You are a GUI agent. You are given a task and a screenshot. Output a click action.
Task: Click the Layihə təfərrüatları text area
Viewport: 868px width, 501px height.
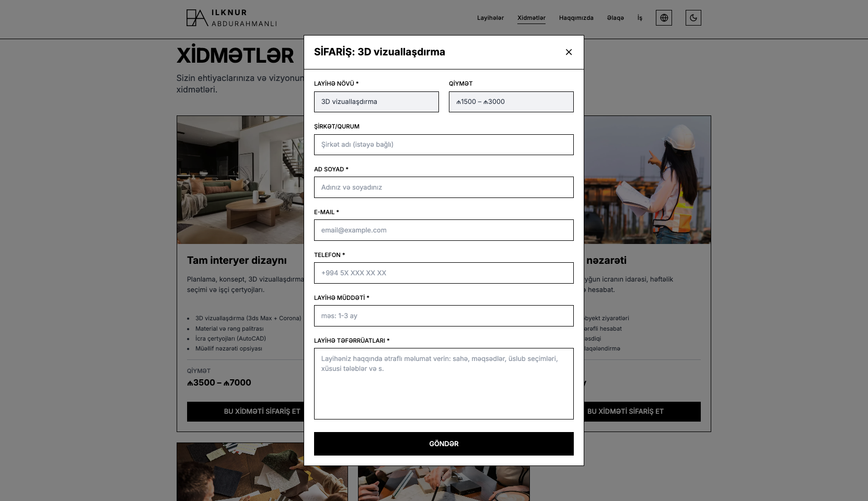[x=444, y=384]
